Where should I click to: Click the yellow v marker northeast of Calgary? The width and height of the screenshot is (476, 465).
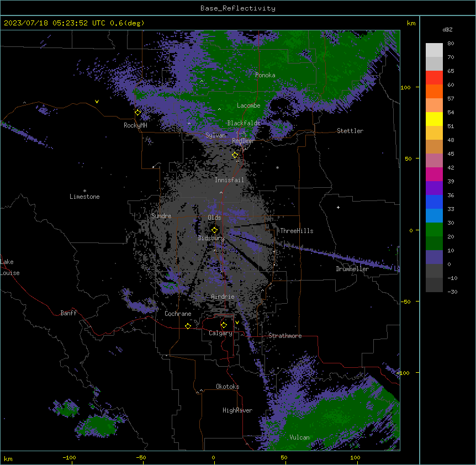click(x=237, y=323)
